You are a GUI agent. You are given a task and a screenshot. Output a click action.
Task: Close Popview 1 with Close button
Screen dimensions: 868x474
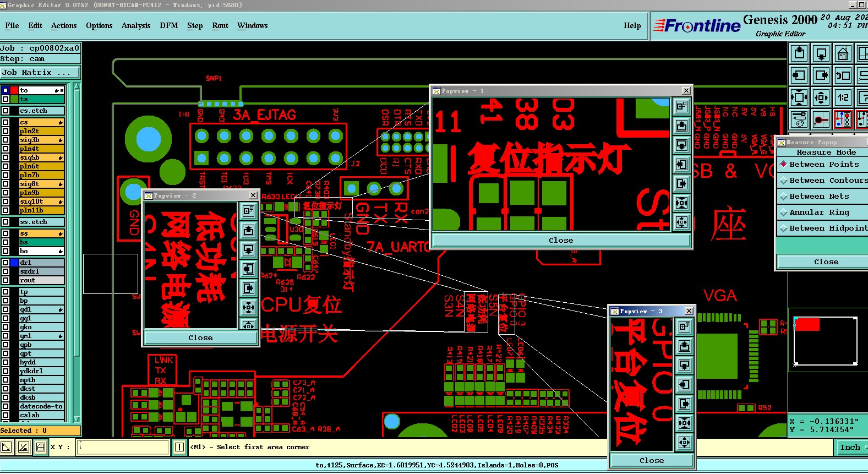tap(561, 240)
